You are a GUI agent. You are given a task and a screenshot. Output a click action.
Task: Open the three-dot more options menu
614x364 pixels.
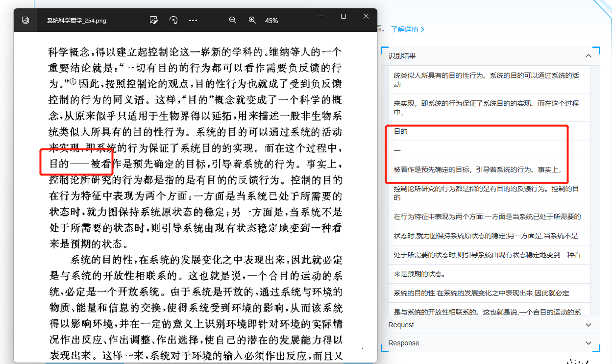193,20
